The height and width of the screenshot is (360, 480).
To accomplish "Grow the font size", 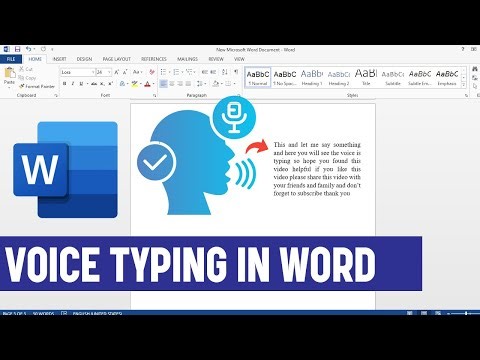I will tap(116, 72).
